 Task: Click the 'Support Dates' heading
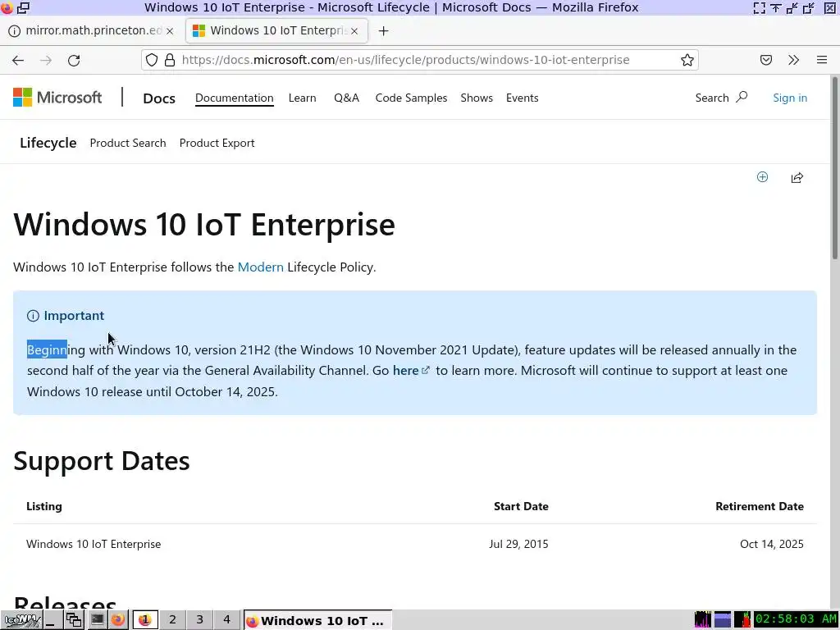tap(101, 461)
